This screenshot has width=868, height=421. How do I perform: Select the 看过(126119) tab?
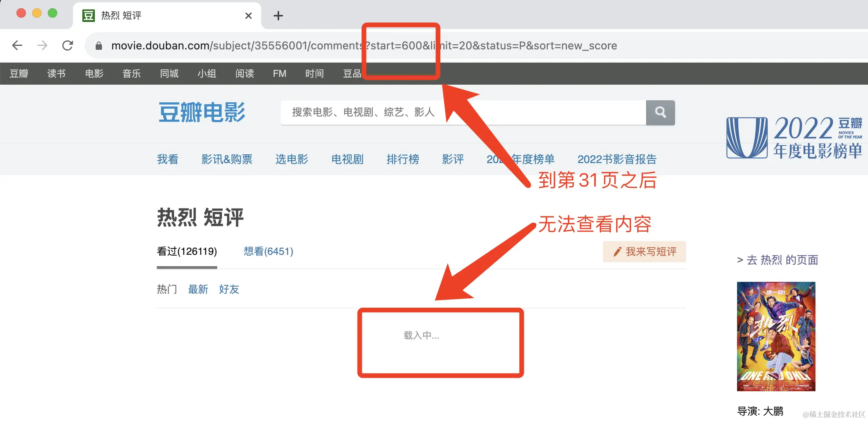[x=187, y=251]
